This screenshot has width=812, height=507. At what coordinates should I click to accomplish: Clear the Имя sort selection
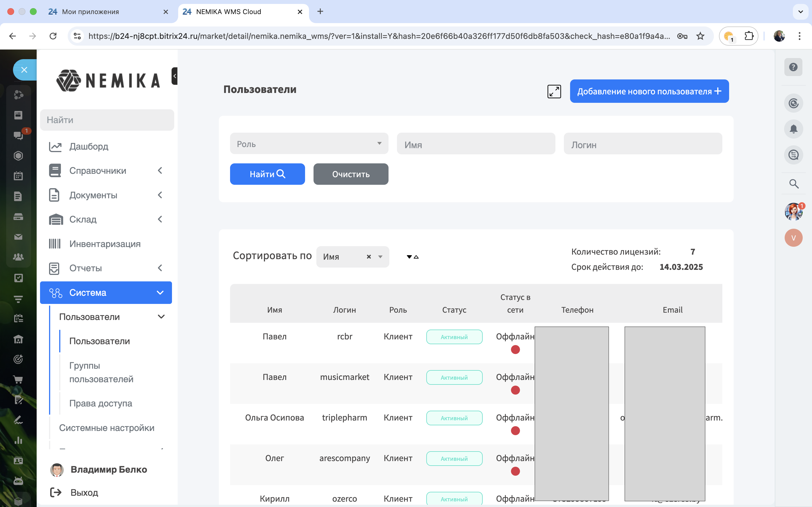click(369, 257)
